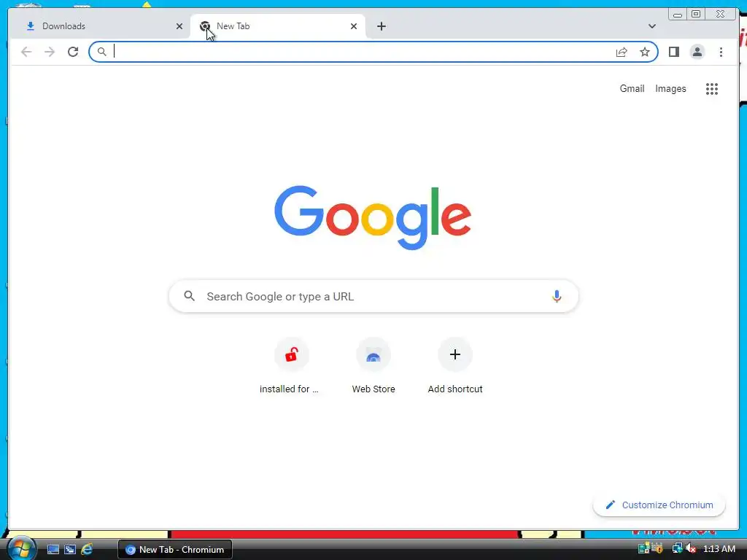Click the first tray icon next to shield
This screenshot has height=560, width=747.
pyautogui.click(x=643, y=548)
